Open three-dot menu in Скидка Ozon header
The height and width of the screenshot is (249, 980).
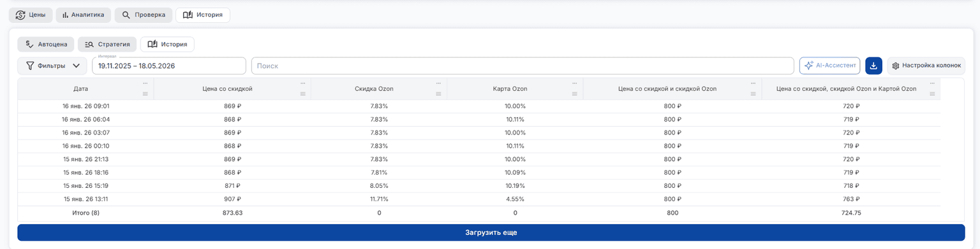pos(438,84)
